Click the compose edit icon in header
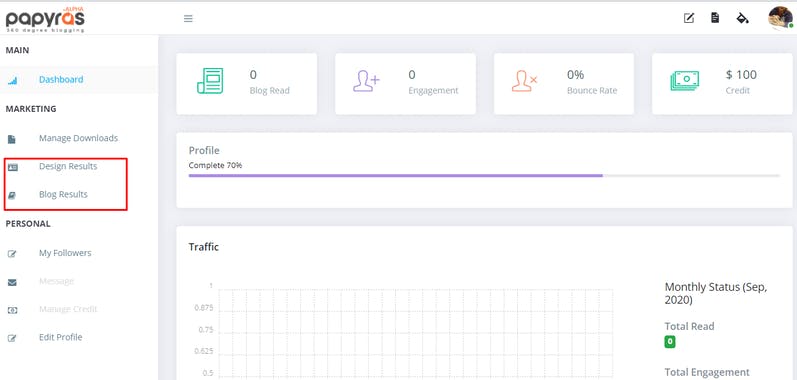The width and height of the screenshot is (797, 380). click(x=689, y=19)
